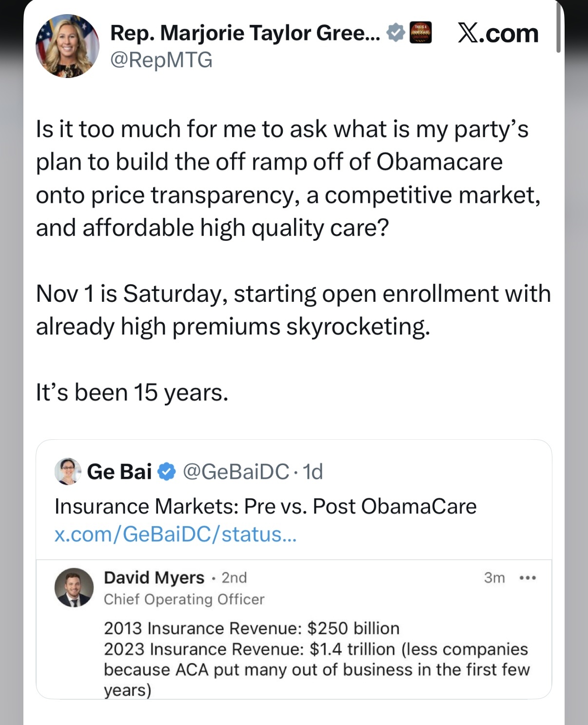The image size is (588, 725).
Task: Click the Ge Bai display name
Action: (x=119, y=471)
